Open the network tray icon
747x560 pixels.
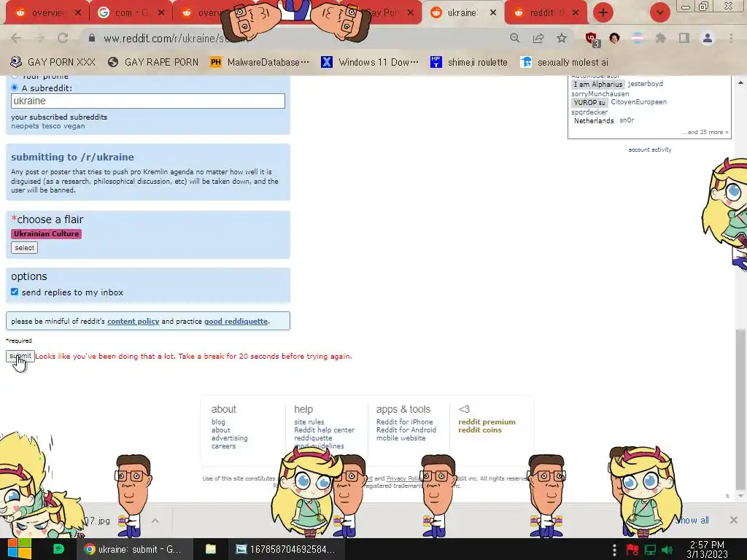[x=650, y=550]
